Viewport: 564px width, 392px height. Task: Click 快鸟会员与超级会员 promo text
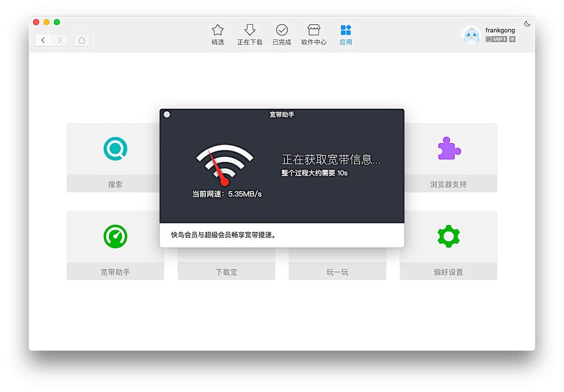[223, 235]
